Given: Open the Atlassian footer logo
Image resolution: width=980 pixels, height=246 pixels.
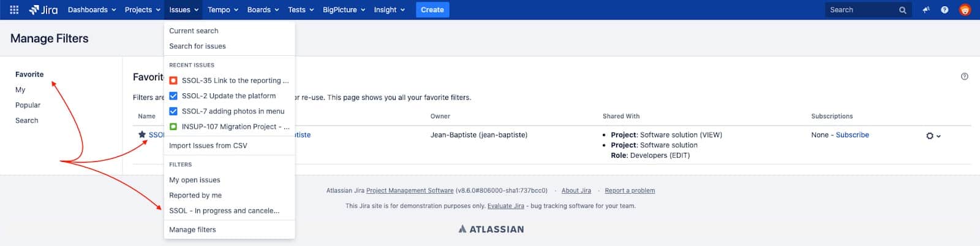Looking at the screenshot, I should (491, 229).
